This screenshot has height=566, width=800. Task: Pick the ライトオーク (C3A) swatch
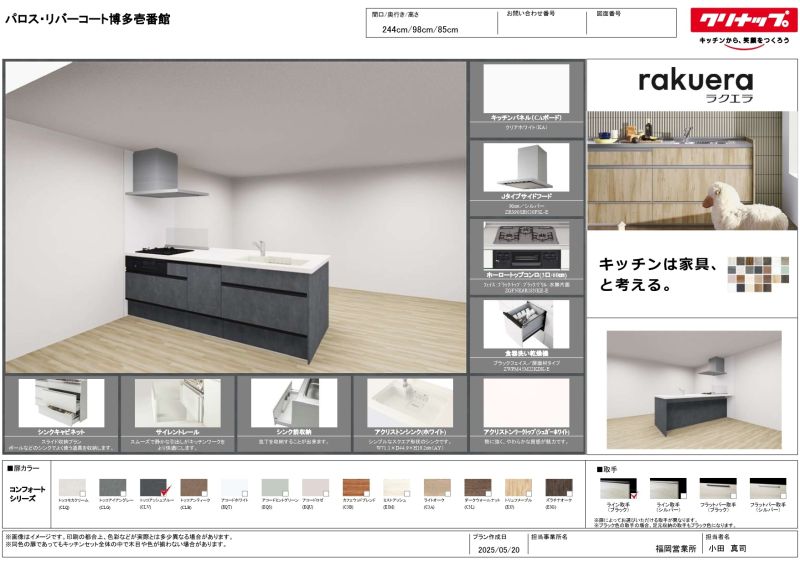437,487
